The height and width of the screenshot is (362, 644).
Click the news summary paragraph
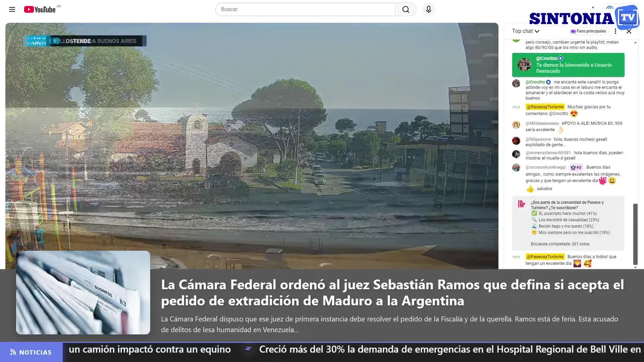389,325
